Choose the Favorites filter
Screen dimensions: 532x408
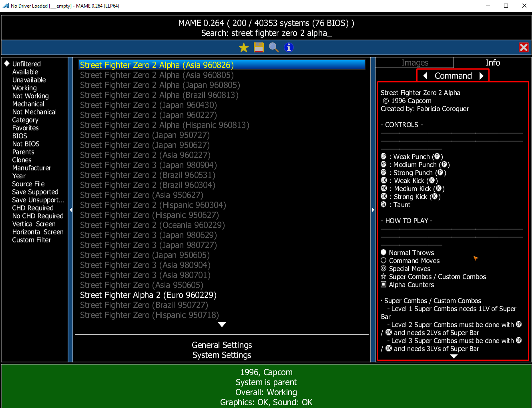coord(25,128)
